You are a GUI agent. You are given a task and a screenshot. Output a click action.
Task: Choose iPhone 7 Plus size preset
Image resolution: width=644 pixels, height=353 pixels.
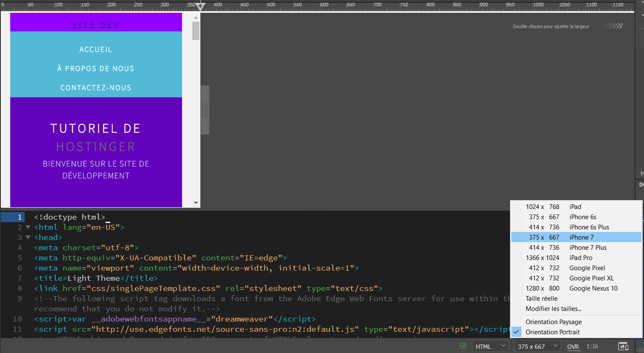[x=576, y=248]
